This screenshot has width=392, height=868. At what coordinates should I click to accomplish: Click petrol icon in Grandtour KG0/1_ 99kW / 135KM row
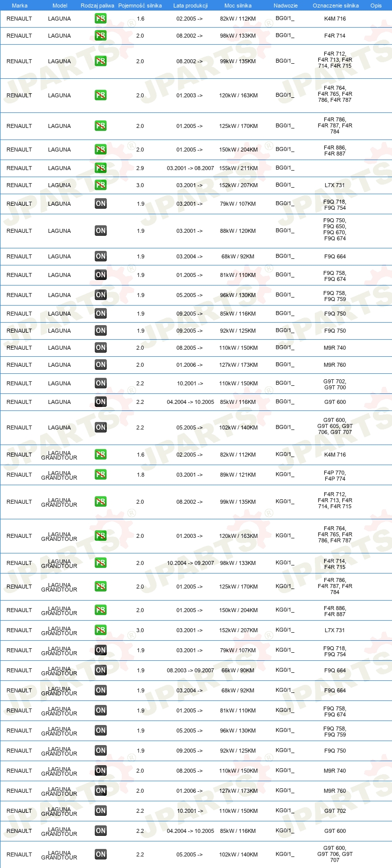[101, 502]
